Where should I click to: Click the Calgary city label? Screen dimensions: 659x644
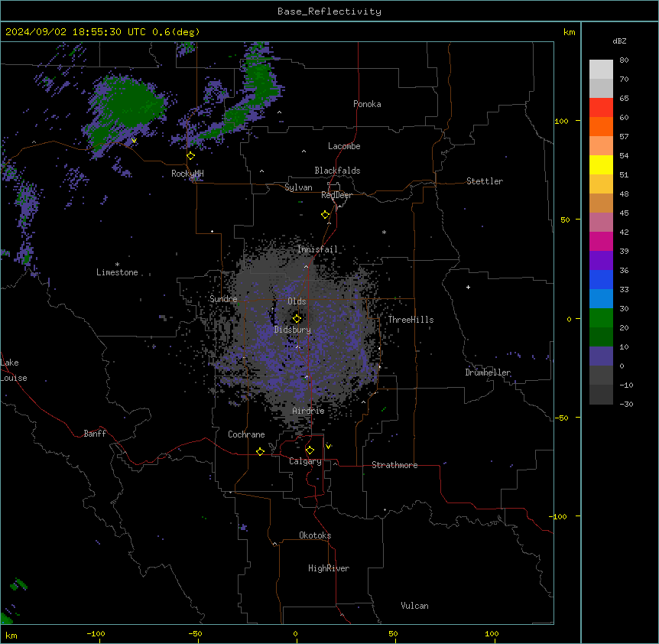tap(305, 461)
